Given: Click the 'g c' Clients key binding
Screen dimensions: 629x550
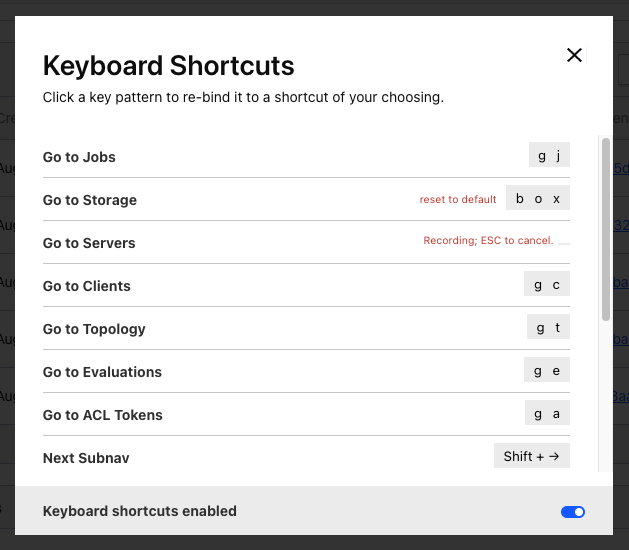Looking at the screenshot, I should [547, 285].
